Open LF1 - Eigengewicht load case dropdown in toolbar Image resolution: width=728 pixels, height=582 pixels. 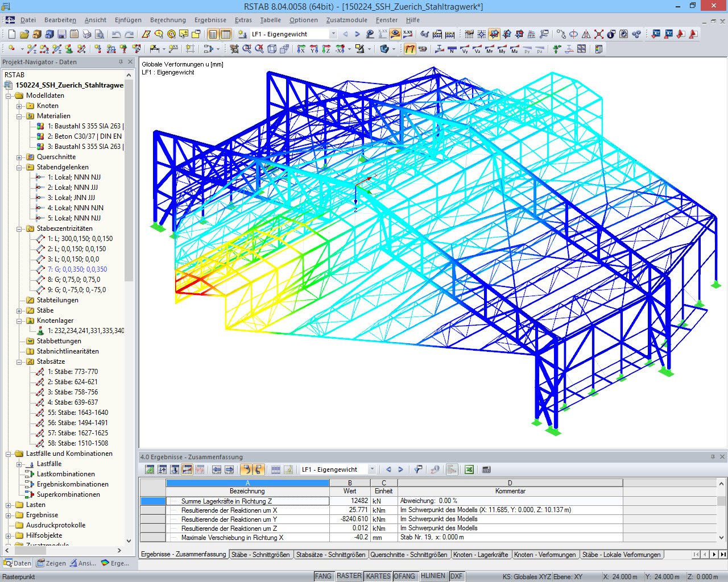point(333,34)
